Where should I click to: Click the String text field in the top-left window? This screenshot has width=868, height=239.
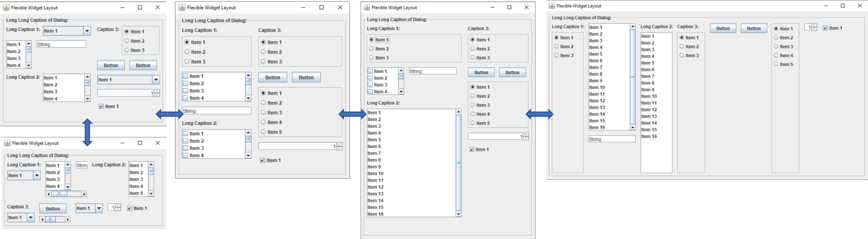point(61,44)
